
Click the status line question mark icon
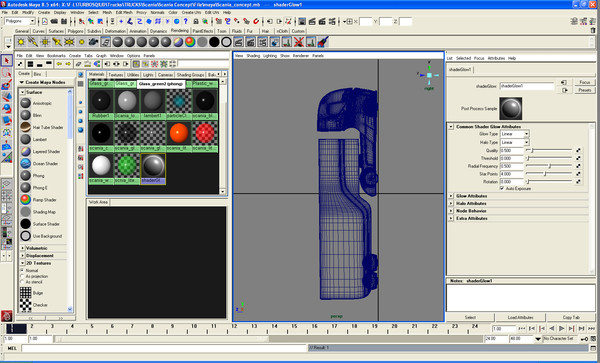[x=186, y=21]
